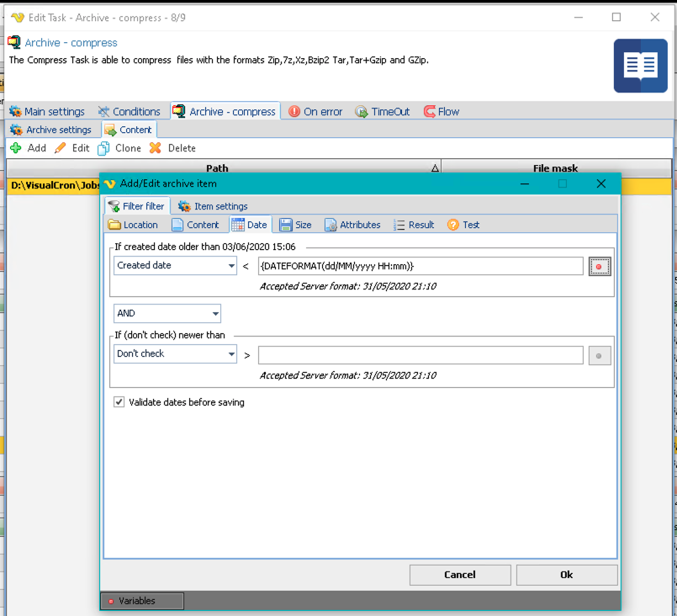
Task: Expand the Don't check dropdown
Action: click(x=231, y=354)
